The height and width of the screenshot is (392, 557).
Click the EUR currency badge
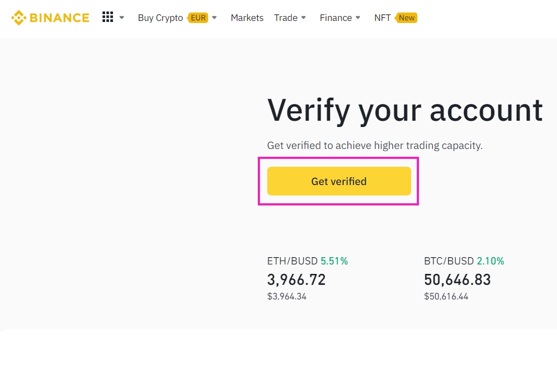tap(198, 18)
